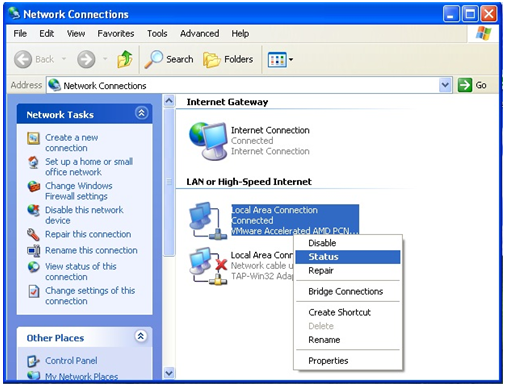Expand the Forward history dropdown arrow

pos(105,59)
